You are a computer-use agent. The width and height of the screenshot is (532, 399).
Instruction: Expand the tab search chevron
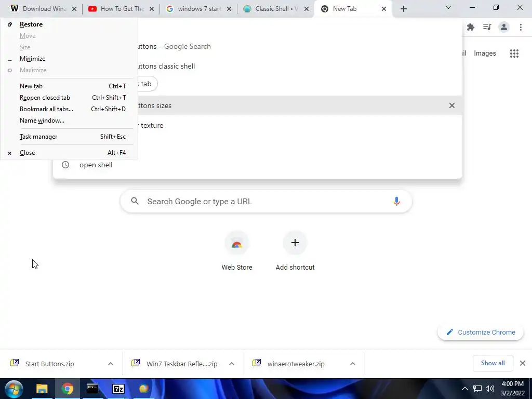click(448, 7)
